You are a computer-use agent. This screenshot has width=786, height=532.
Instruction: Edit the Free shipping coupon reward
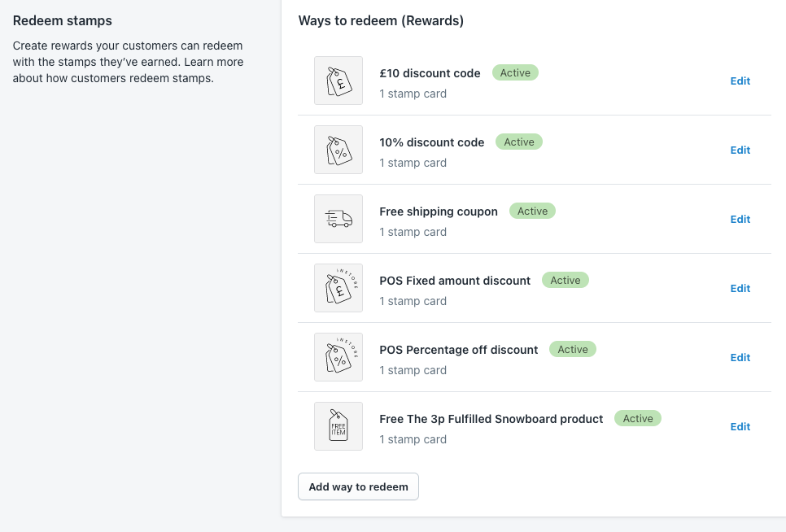tap(740, 219)
